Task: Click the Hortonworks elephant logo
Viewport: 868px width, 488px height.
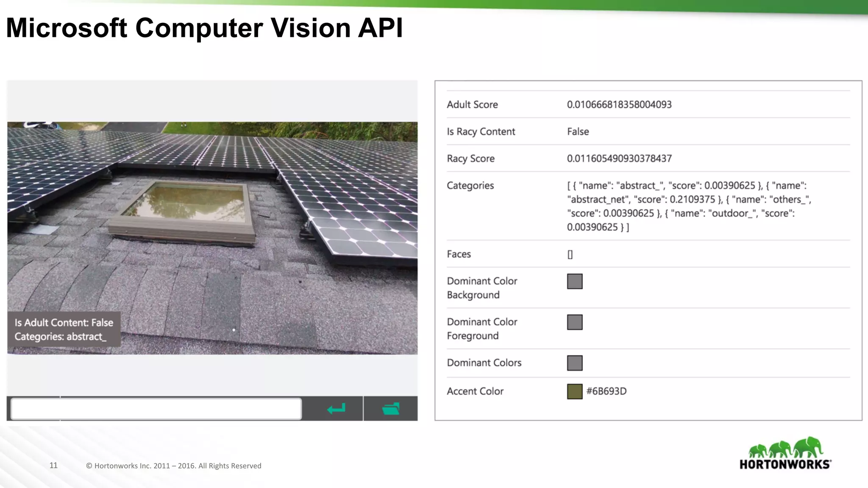Action: [x=785, y=453]
